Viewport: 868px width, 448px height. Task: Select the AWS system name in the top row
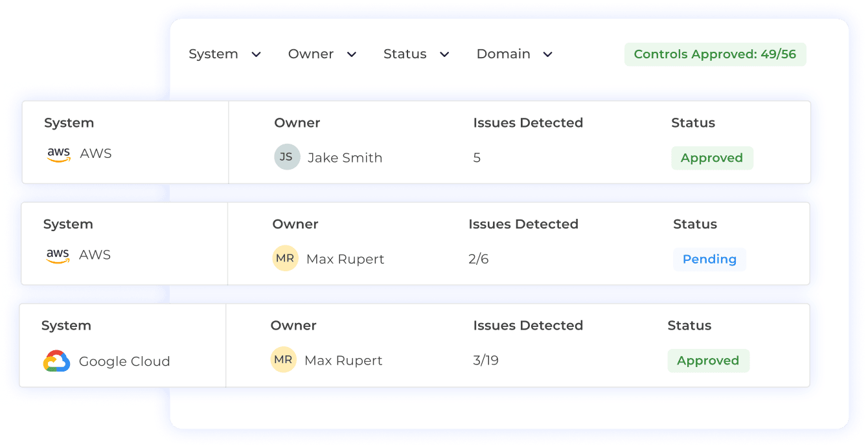[x=96, y=153]
